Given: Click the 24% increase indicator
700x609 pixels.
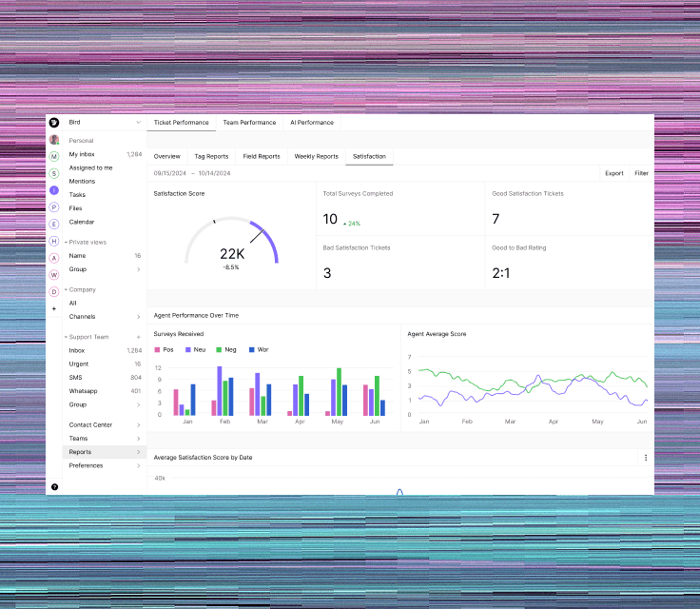Looking at the screenshot, I should pos(352,224).
